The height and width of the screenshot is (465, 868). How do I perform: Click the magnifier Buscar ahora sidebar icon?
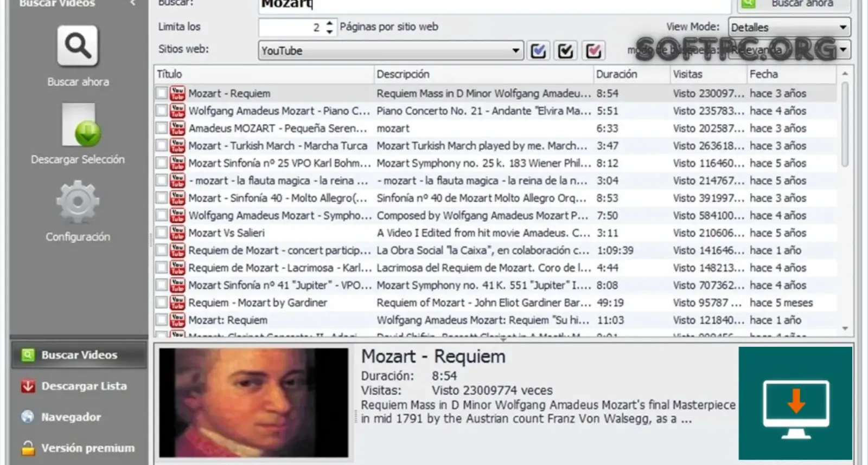click(78, 46)
